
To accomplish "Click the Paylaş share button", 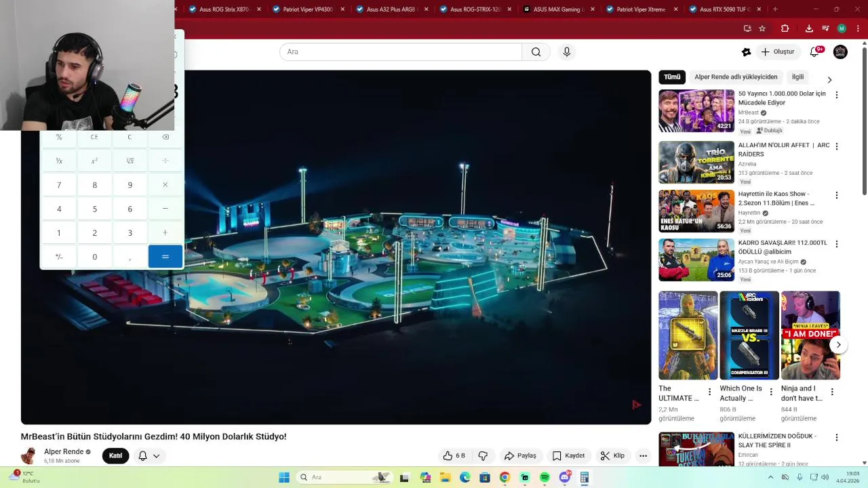I will point(520,455).
